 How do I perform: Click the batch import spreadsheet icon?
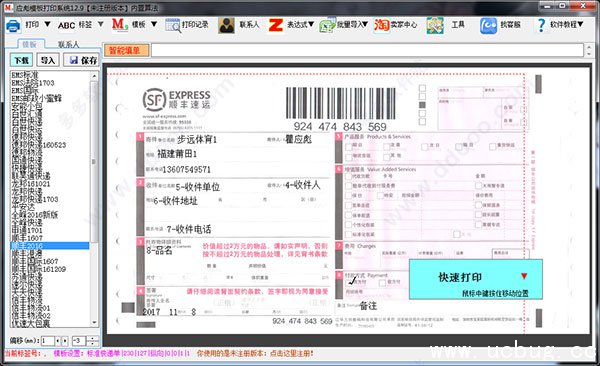point(327,25)
